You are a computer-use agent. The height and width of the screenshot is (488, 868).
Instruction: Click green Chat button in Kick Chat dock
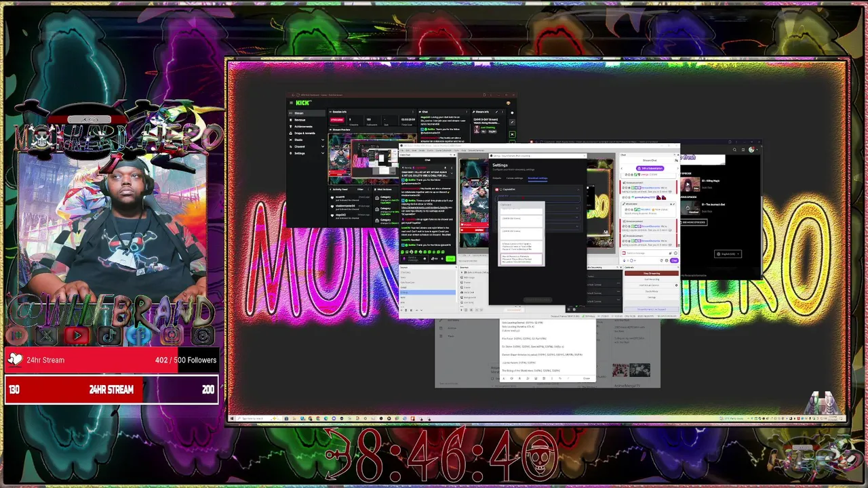[x=450, y=258]
